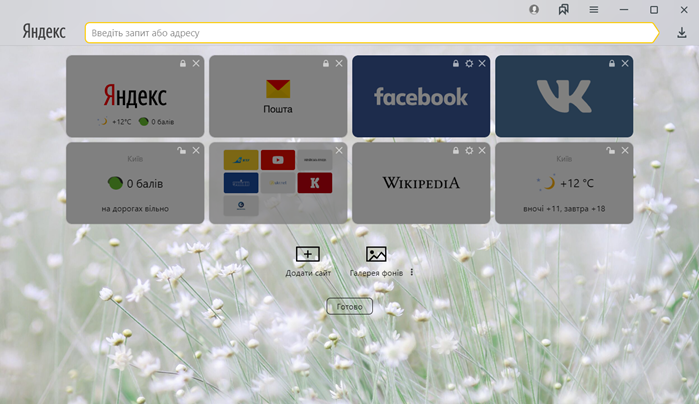Remove the traffic tile with its X
Image resolution: width=700 pixels, height=404 pixels.
tap(196, 150)
